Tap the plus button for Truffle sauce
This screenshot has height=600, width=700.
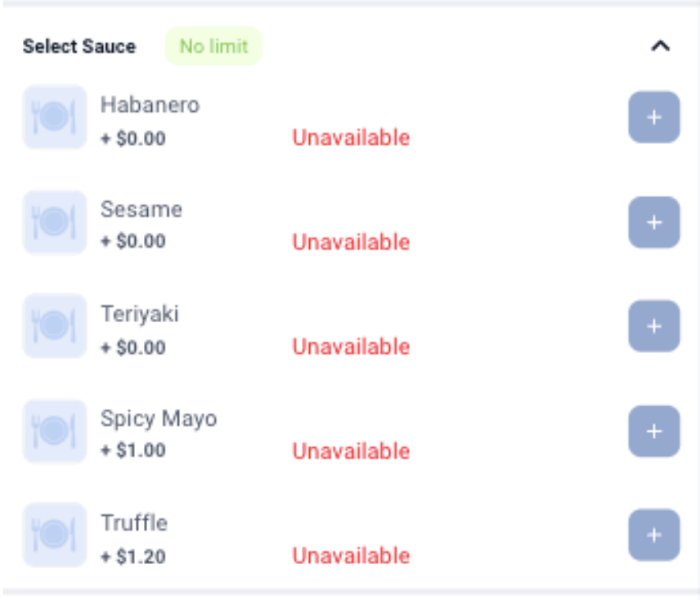point(653,535)
